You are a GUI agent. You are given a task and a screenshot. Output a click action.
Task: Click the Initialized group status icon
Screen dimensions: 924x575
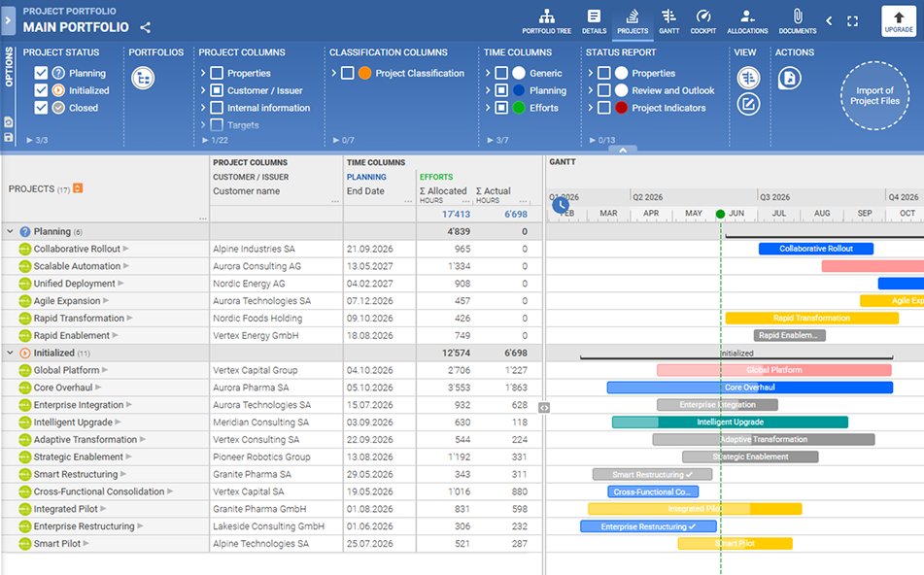pyautogui.click(x=24, y=353)
